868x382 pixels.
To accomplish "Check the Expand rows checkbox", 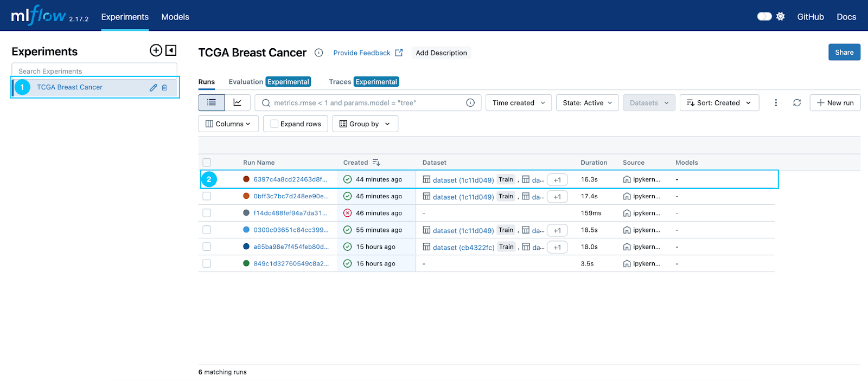I will pos(275,124).
